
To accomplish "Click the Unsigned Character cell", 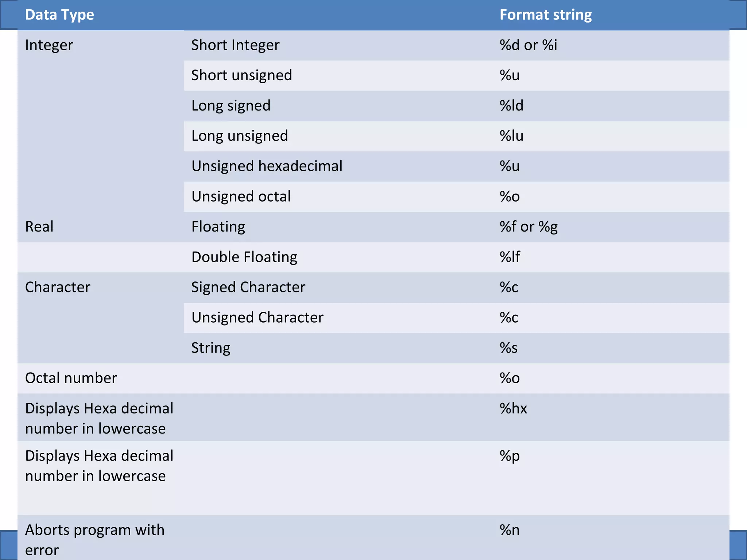I will tap(258, 318).
